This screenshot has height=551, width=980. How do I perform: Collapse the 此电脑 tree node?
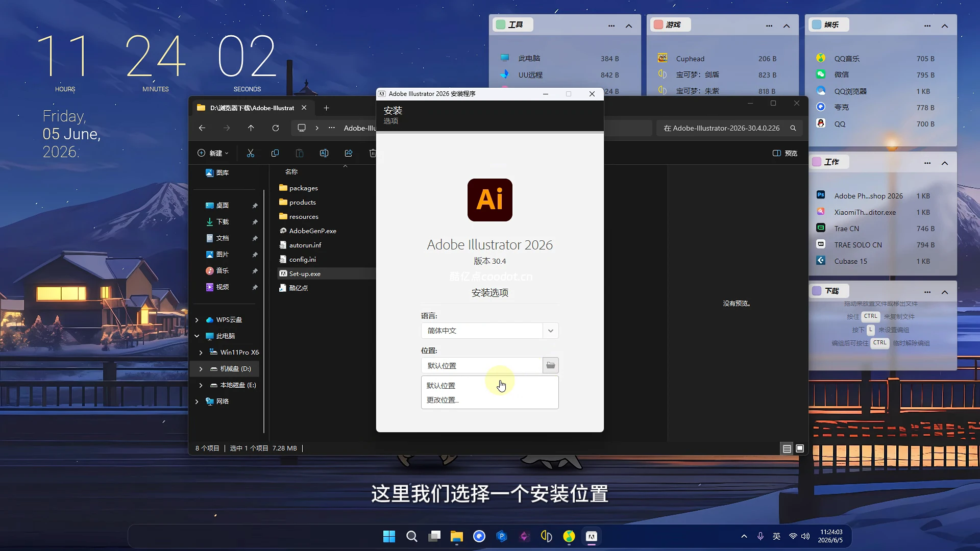point(197,336)
